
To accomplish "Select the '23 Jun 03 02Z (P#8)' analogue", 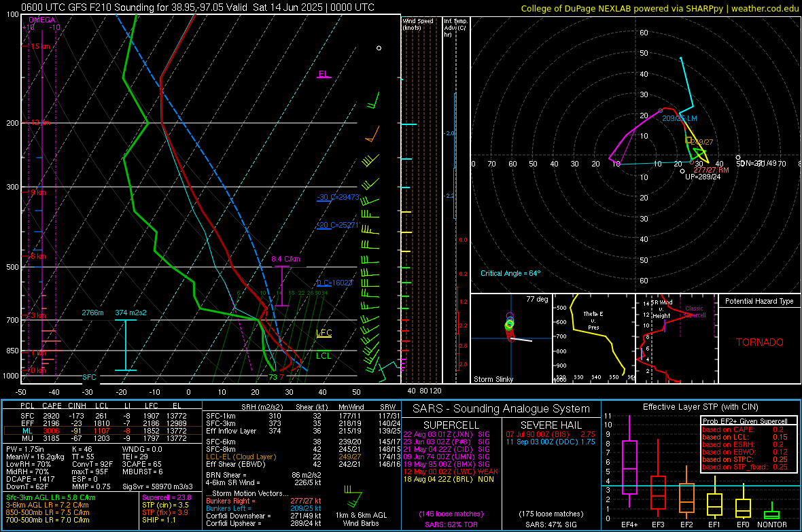I will click(447, 442).
